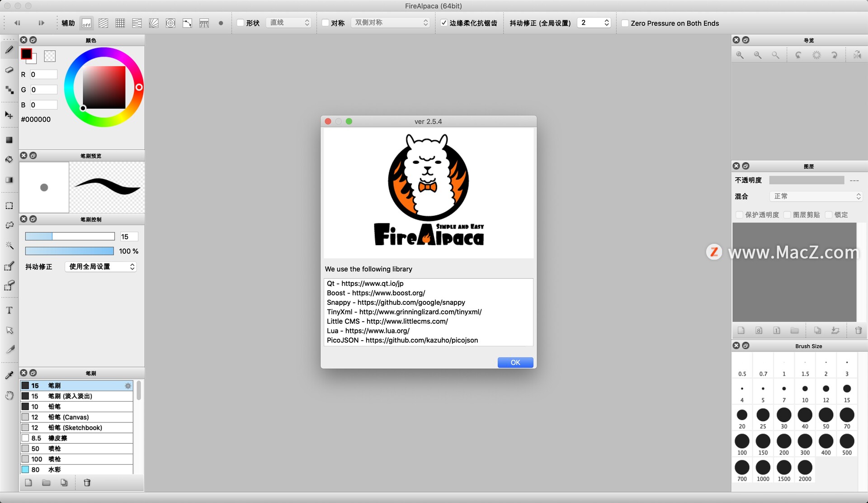Enable the perspective grid snap
Image resolution: width=868 pixels, height=503 pixels.
pos(204,23)
